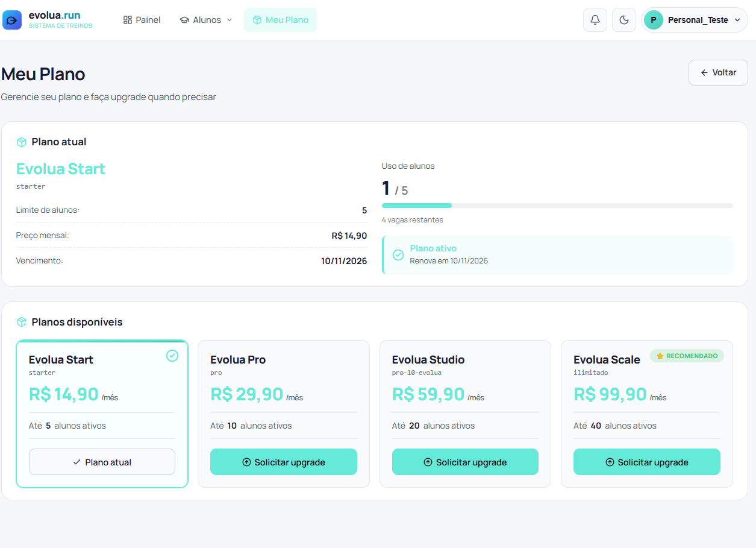Click the 'Renova em 10/11/2026' text
The height and width of the screenshot is (548, 756).
pyautogui.click(x=449, y=261)
